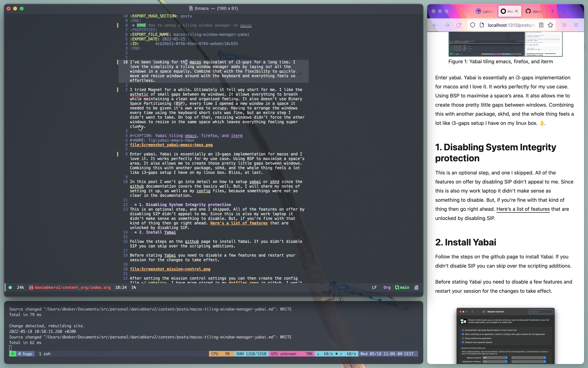
Task: Open the Firefox toolbar overflow chevrons
Action: (x=564, y=25)
